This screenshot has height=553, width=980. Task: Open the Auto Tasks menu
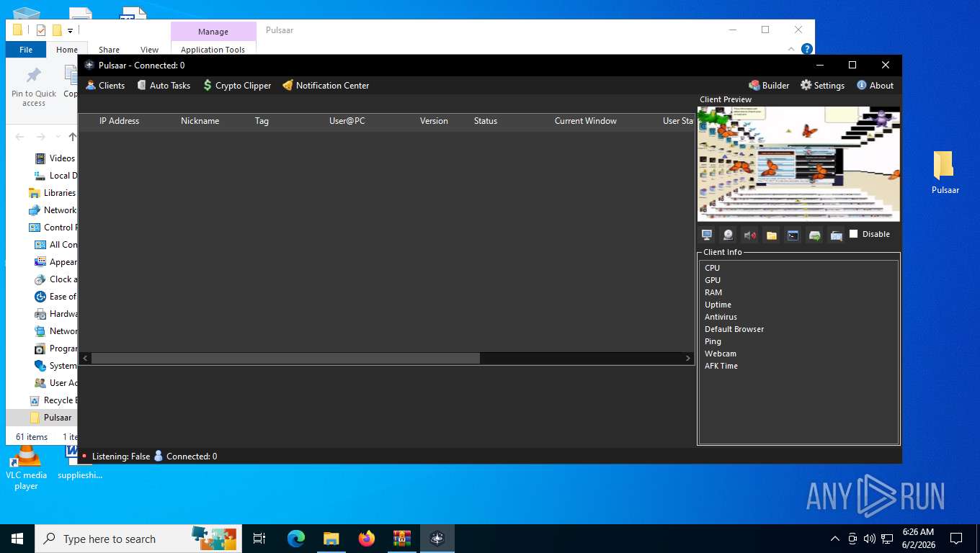[x=164, y=85]
